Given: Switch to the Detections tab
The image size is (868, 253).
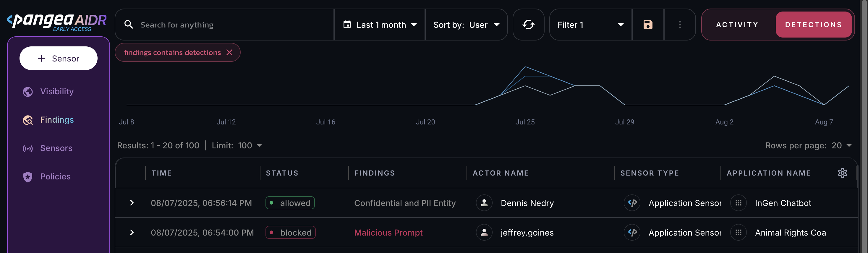Looking at the screenshot, I should (813, 25).
